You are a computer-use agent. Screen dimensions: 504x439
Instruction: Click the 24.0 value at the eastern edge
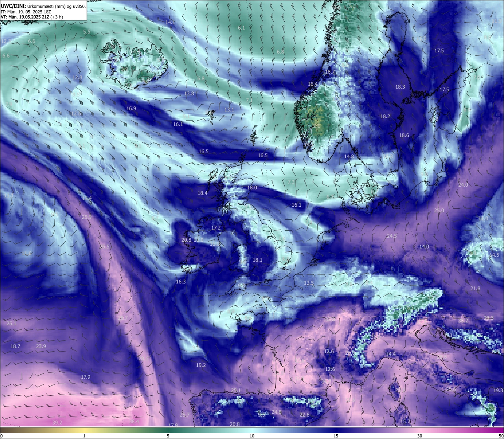(463, 185)
